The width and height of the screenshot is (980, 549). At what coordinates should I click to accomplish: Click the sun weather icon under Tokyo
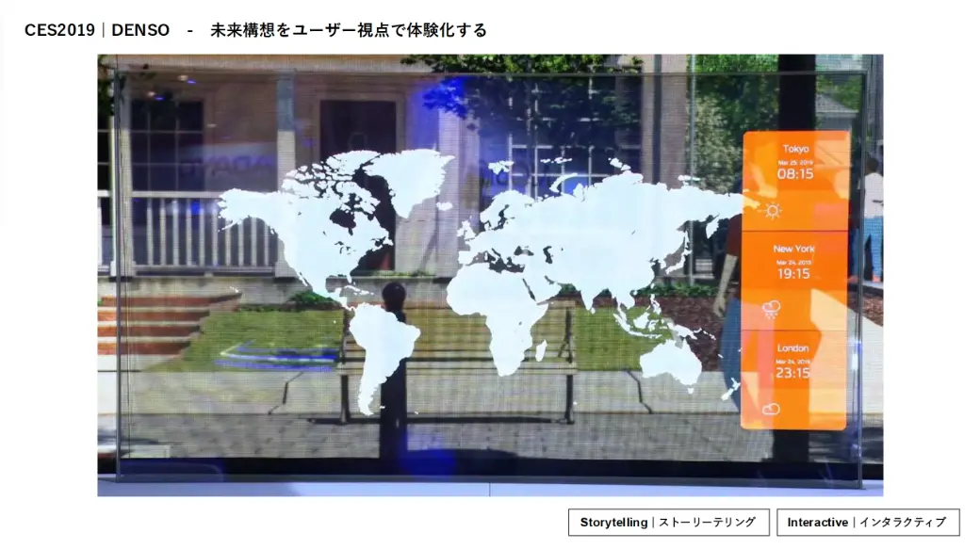pos(773,211)
